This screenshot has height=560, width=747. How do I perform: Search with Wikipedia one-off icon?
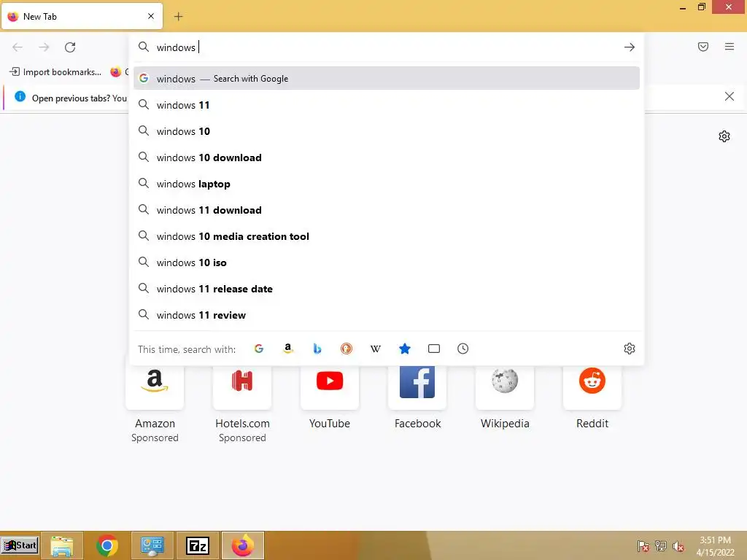[376, 349]
